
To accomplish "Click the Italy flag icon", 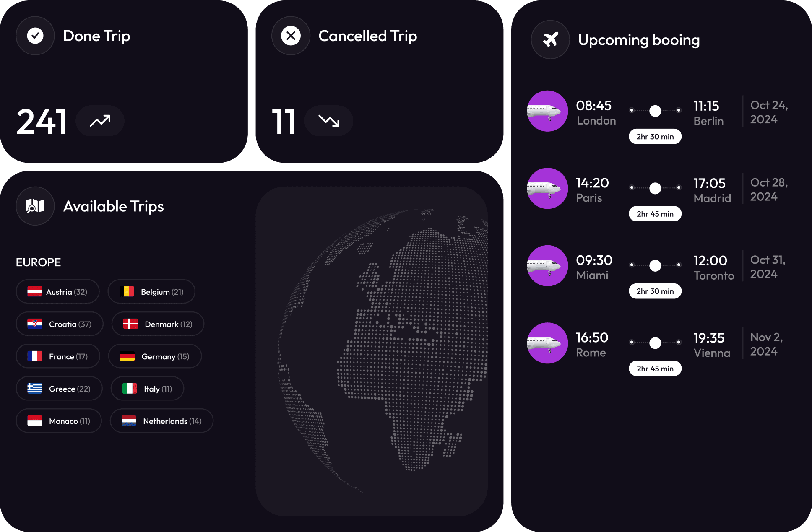I will (129, 388).
